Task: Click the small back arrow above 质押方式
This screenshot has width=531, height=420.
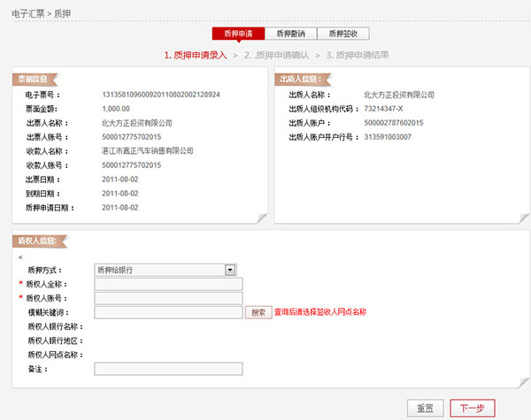Action: [x=20, y=256]
